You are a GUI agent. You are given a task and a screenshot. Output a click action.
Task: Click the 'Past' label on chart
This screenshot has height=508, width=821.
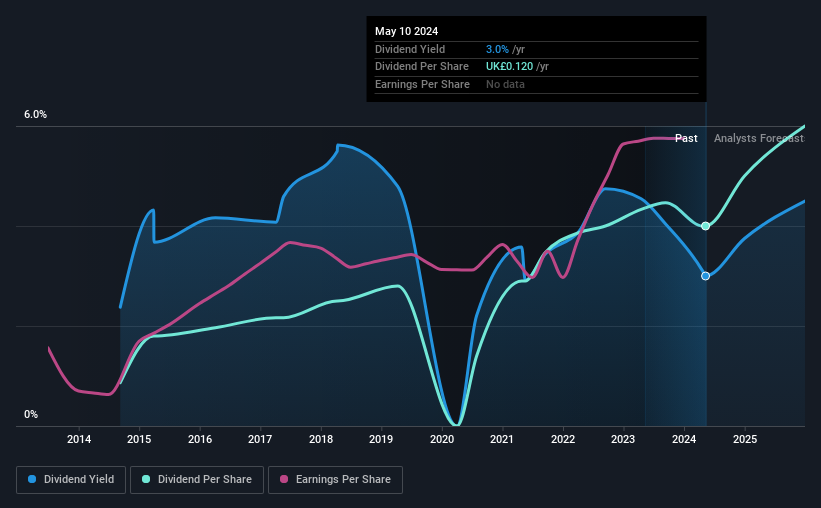pyautogui.click(x=686, y=138)
